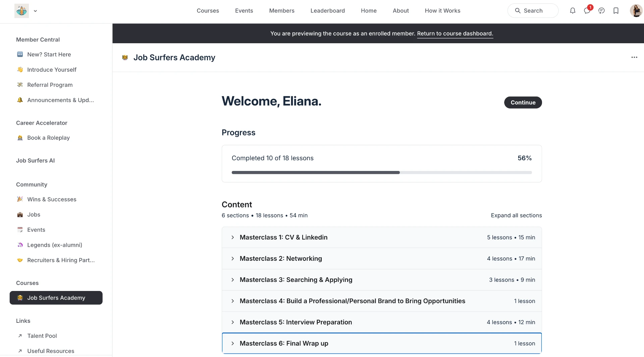Open Announcements & Updates space

point(56,100)
